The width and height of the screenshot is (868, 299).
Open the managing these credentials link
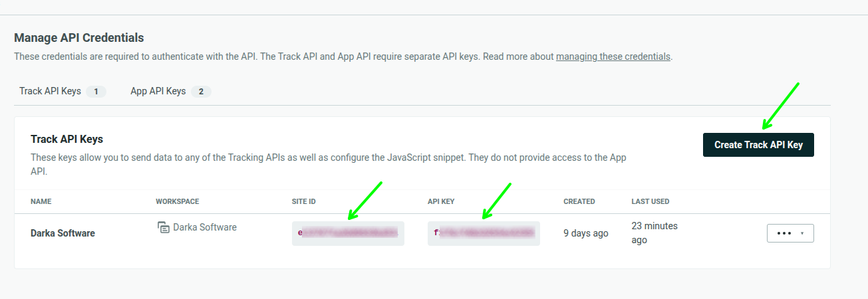pyautogui.click(x=613, y=56)
